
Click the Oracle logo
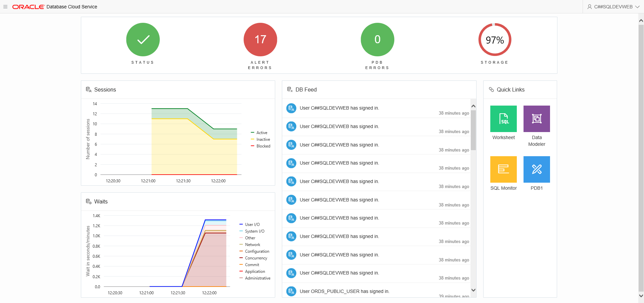[x=28, y=7]
